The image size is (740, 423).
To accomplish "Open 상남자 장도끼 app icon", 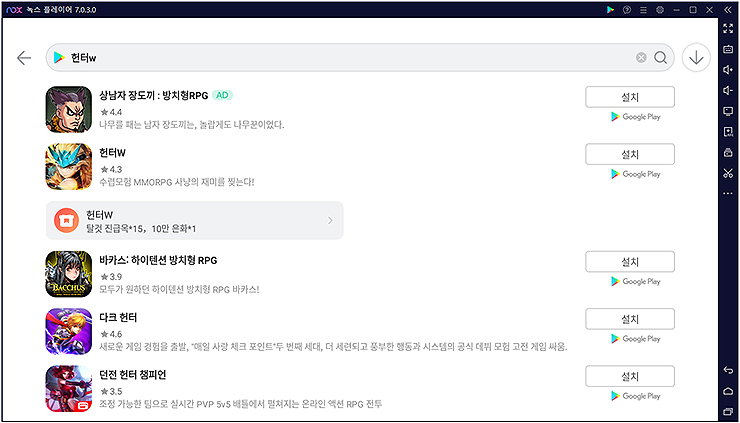I will (x=69, y=109).
